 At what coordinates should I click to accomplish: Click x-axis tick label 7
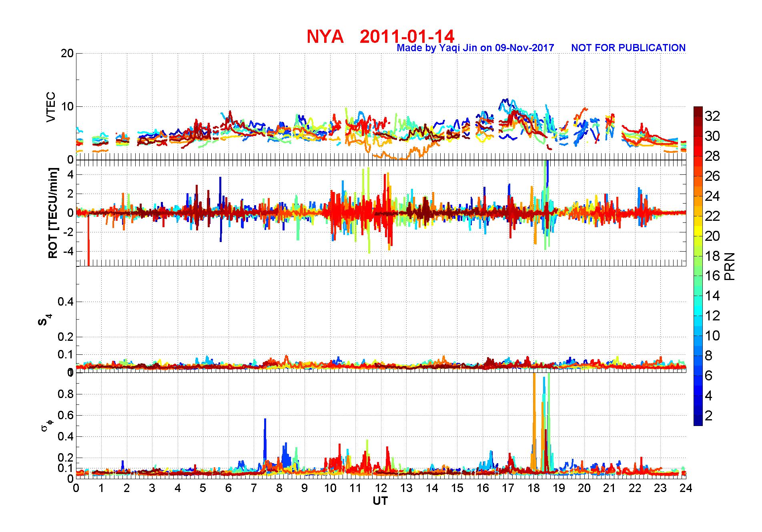pos(254,488)
